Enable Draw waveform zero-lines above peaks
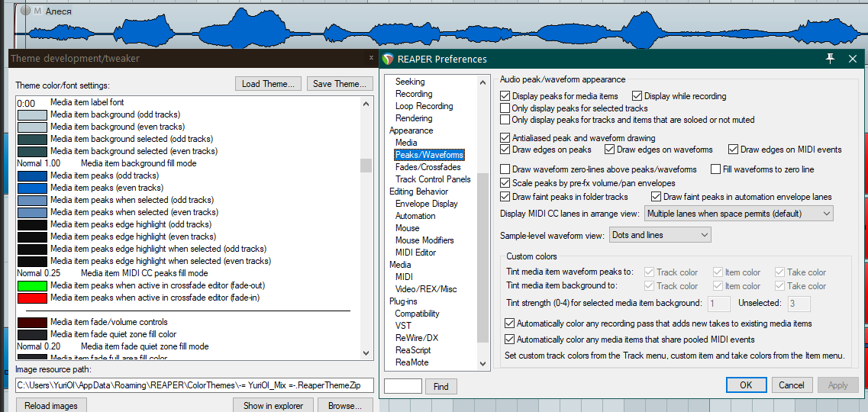The width and height of the screenshot is (868, 412). 505,169
